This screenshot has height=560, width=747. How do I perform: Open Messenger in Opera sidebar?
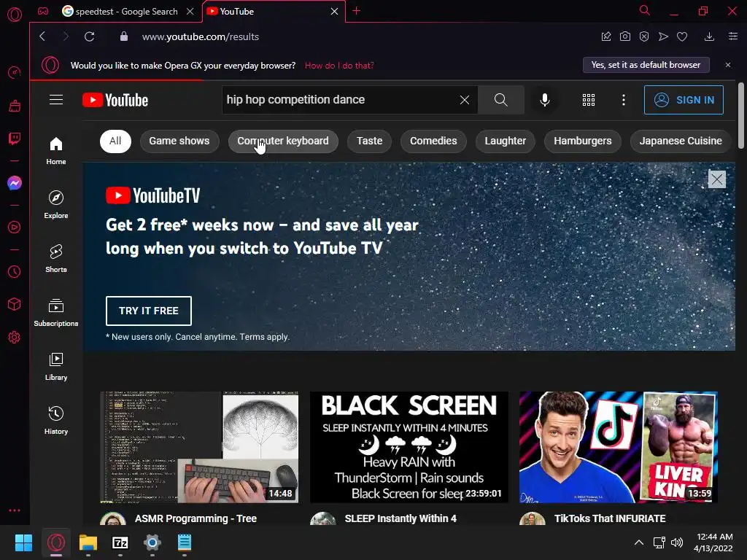click(x=15, y=183)
